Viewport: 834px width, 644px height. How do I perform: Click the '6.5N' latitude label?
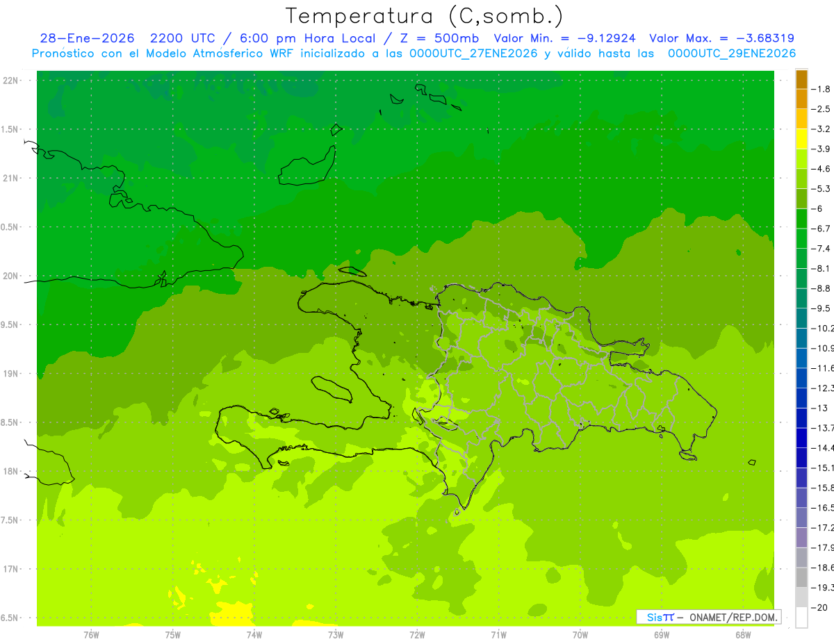9,618
